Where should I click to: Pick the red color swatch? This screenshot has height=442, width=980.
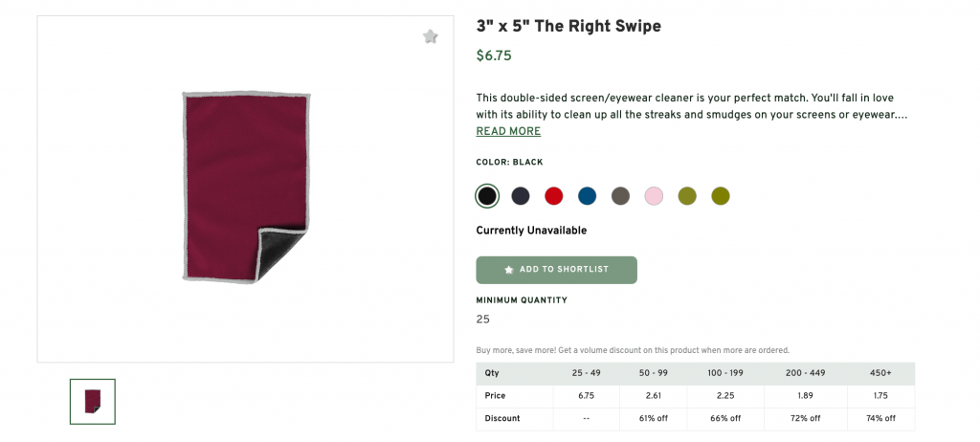pos(554,196)
